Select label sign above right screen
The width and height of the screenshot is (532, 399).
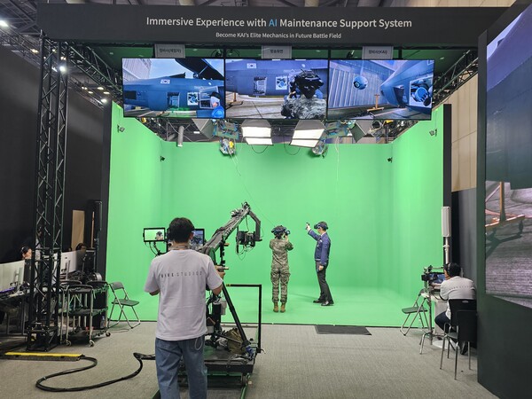click(x=377, y=53)
